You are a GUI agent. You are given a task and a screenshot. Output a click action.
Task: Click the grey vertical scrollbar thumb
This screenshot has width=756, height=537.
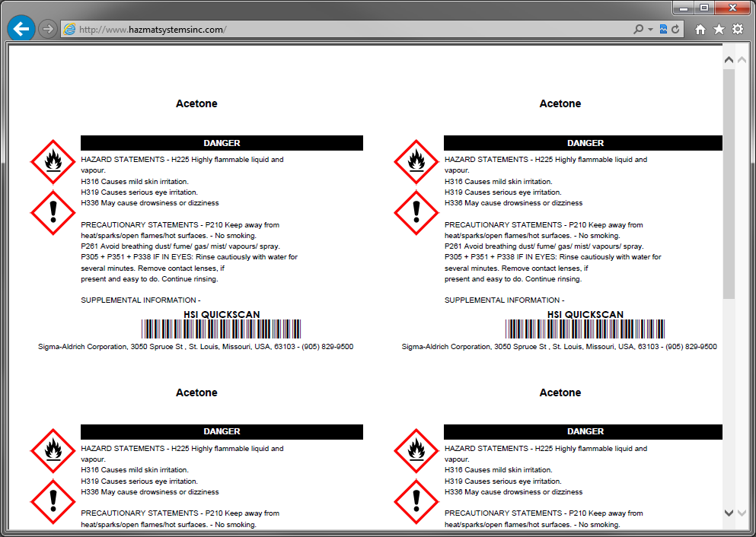pyautogui.click(x=729, y=183)
